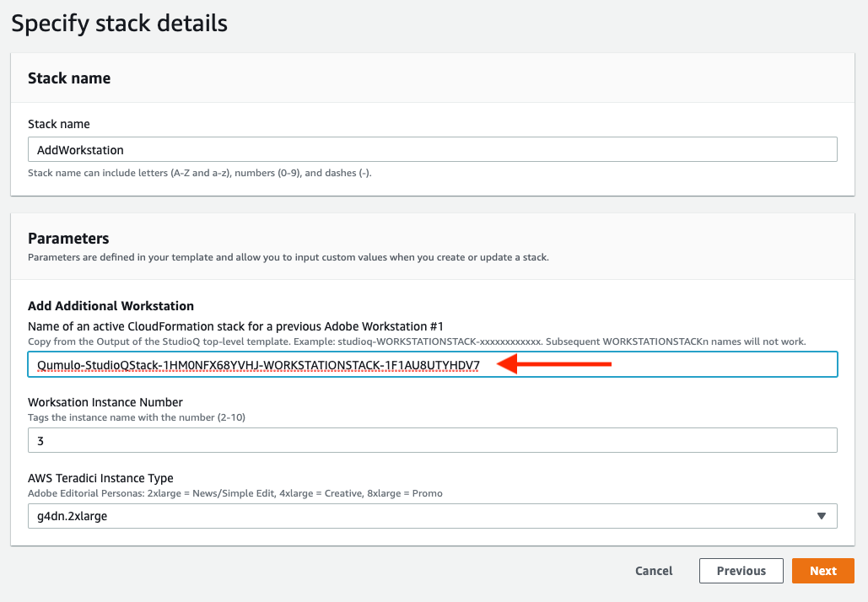Click the red arrow annotation
868x602 pixels.
[554, 364]
